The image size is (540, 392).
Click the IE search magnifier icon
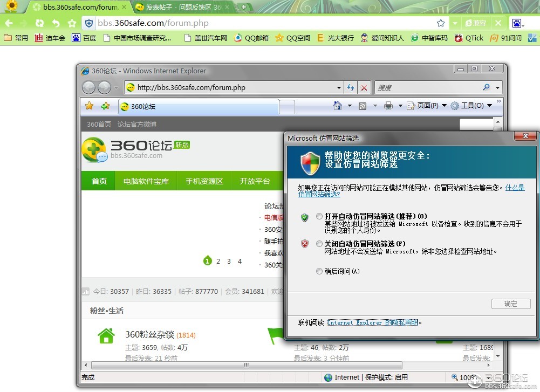coord(486,87)
